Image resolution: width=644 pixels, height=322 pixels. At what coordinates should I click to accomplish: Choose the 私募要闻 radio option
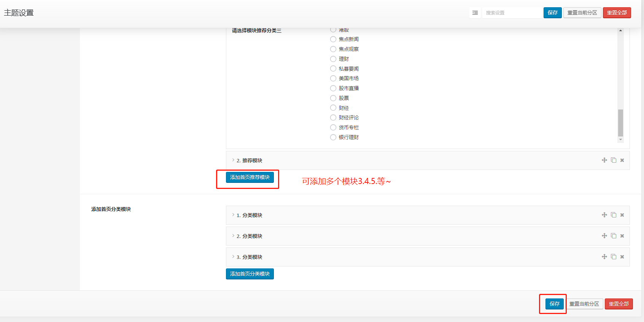coord(333,68)
